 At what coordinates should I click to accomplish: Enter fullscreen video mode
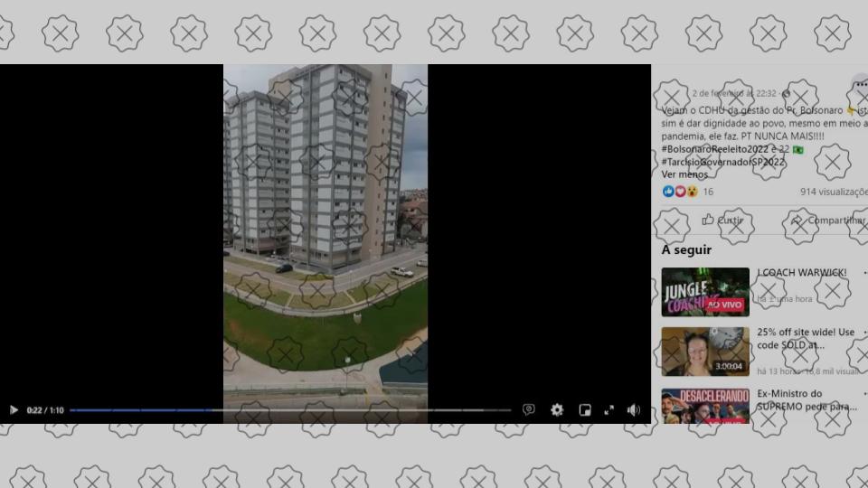click(x=609, y=409)
